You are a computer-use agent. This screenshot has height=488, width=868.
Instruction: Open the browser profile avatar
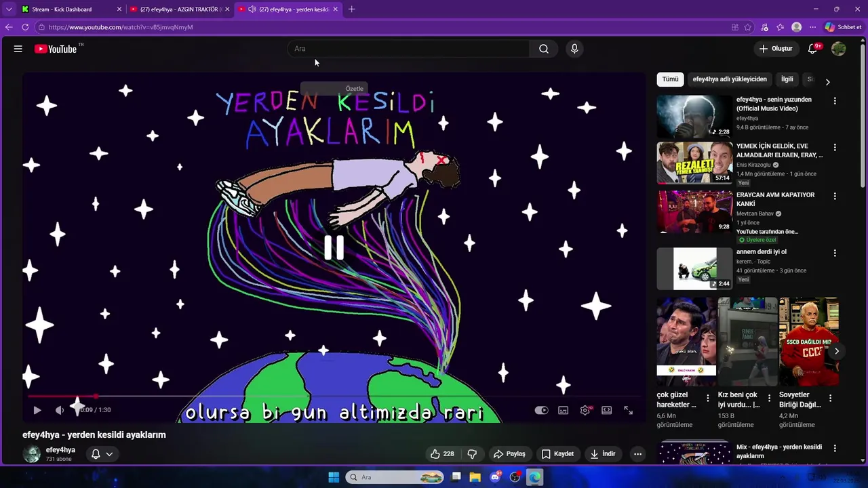tap(797, 27)
